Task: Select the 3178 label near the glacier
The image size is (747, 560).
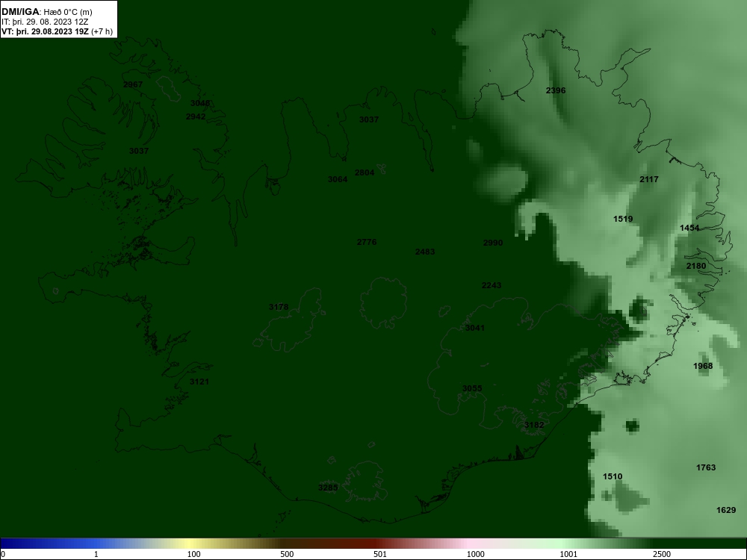Action: click(x=279, y=307)
